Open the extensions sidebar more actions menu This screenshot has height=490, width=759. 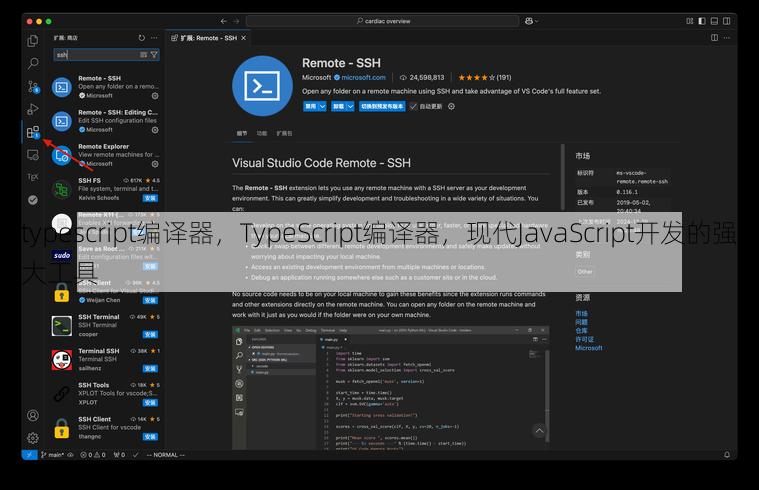coord(154,38)
